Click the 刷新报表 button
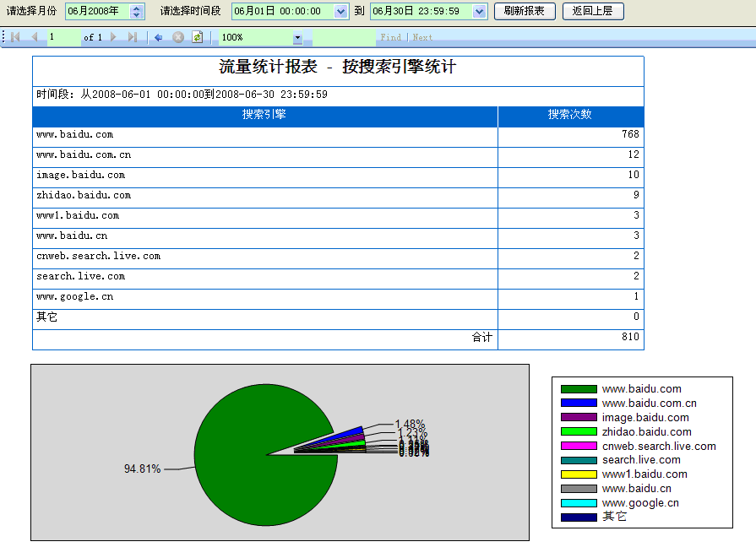 [x=524, y=11]
